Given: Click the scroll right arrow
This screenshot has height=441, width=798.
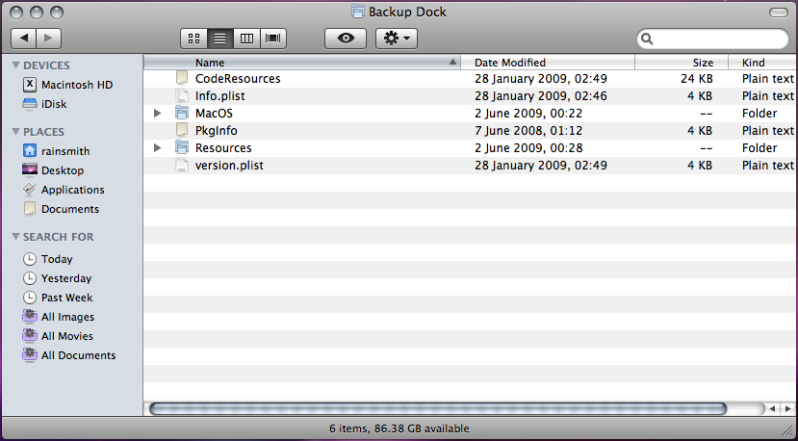Looking at the screenshot, I should point(788,408).
